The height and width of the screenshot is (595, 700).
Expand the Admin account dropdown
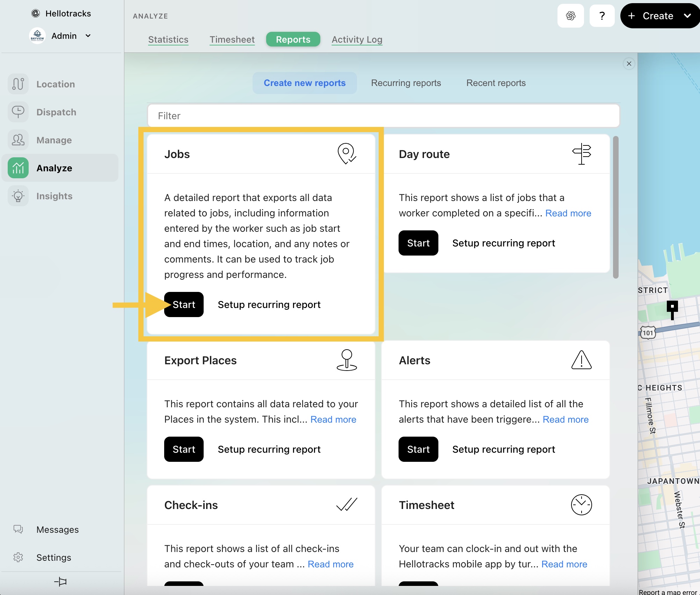(88, 36)
